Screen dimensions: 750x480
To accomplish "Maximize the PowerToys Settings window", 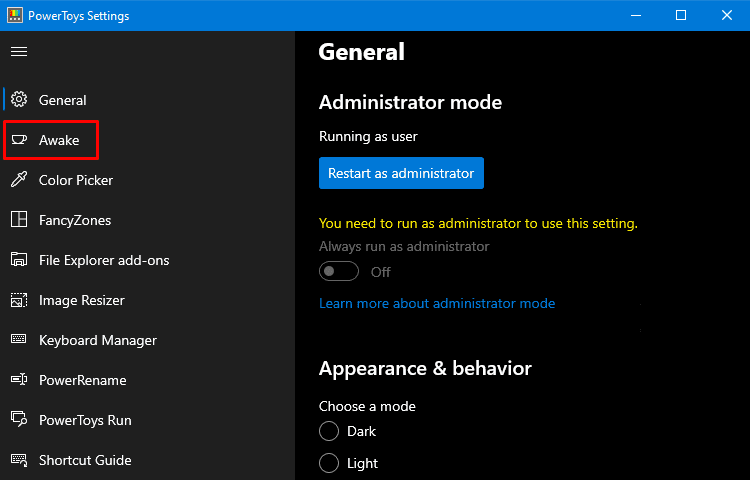I will point(681,15).
